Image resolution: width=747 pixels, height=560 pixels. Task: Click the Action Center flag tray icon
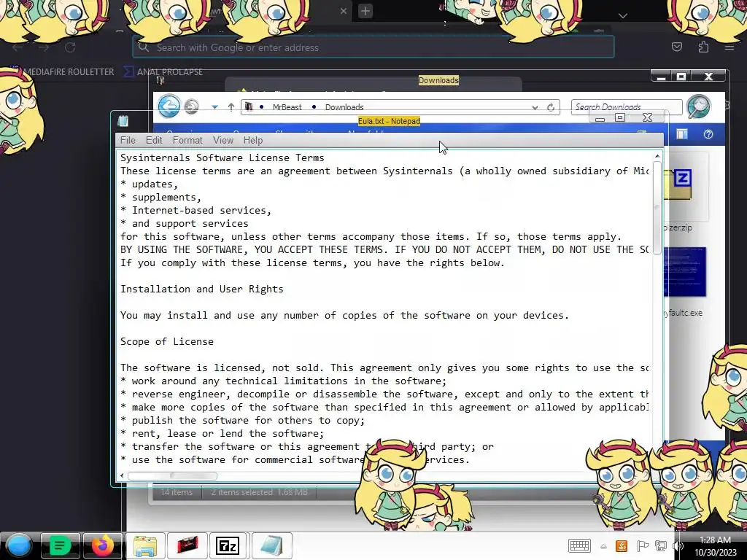(x=643, y=545)
